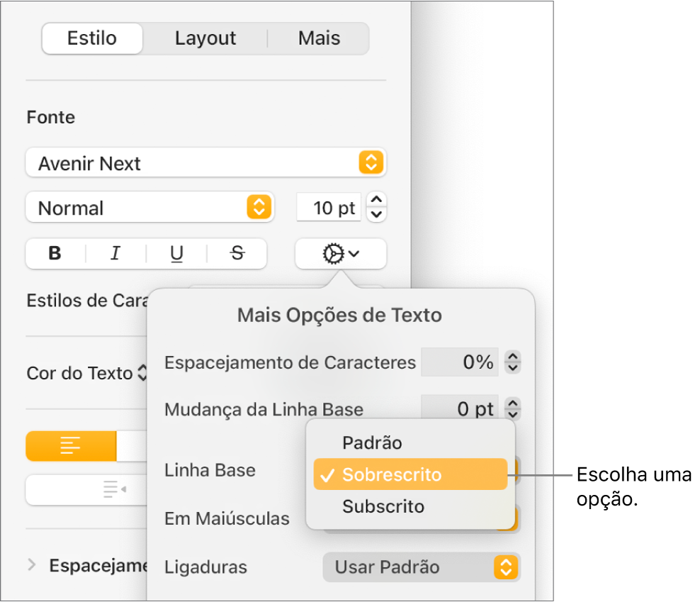Choose Subscrito baseline option

pyautogui.click(x=410, y=506)
